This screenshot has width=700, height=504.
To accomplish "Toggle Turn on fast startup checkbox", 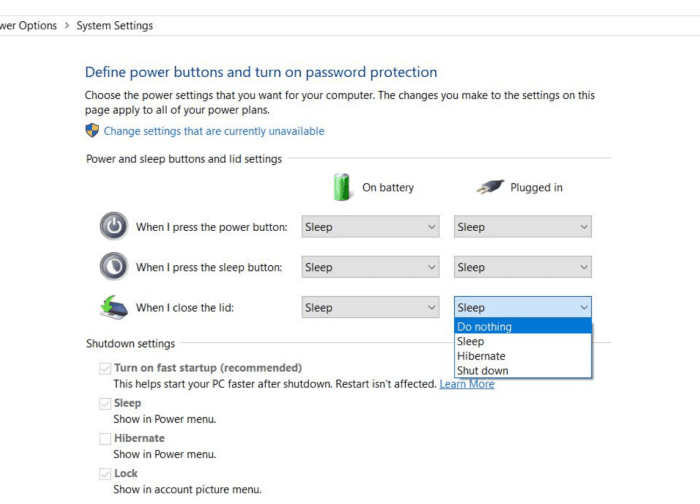I will pyautogui.click(x=105, y=368).
